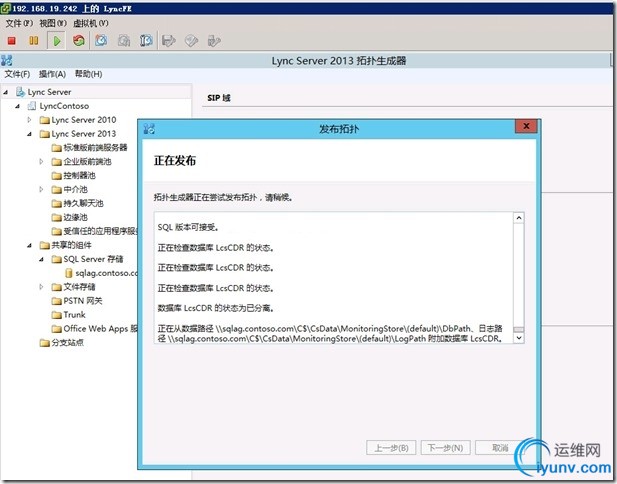Select the 标准版前端服务器 tree item
Screen dimensions: 617x484
(95, 148)
